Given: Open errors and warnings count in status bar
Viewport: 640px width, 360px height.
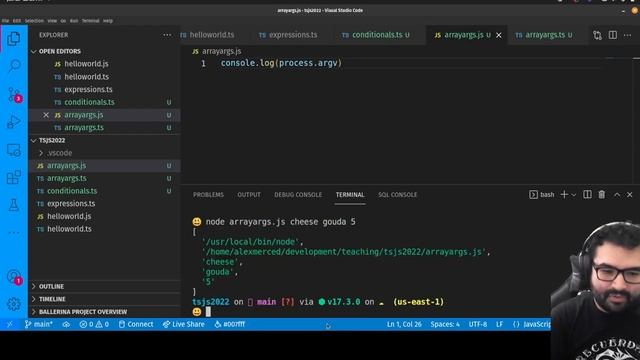Looking at the screenshot, I should [x=94, y=324].
